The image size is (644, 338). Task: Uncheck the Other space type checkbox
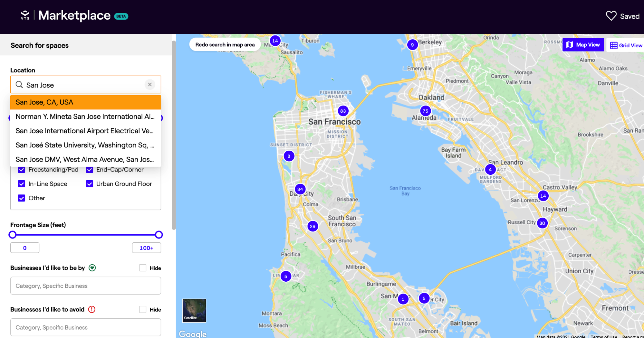click(22, 198)
